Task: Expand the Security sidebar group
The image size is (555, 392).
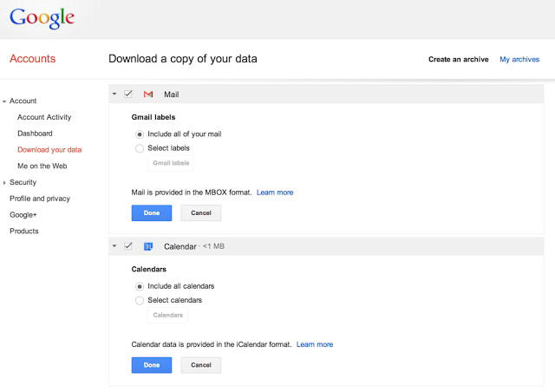Action: (x=4, y=183)
